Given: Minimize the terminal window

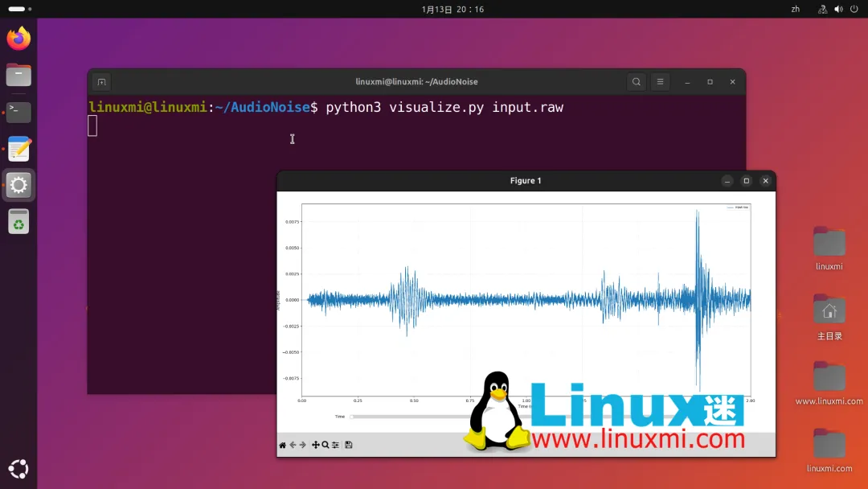Looking at the screenshot, I should coord(687,82).
